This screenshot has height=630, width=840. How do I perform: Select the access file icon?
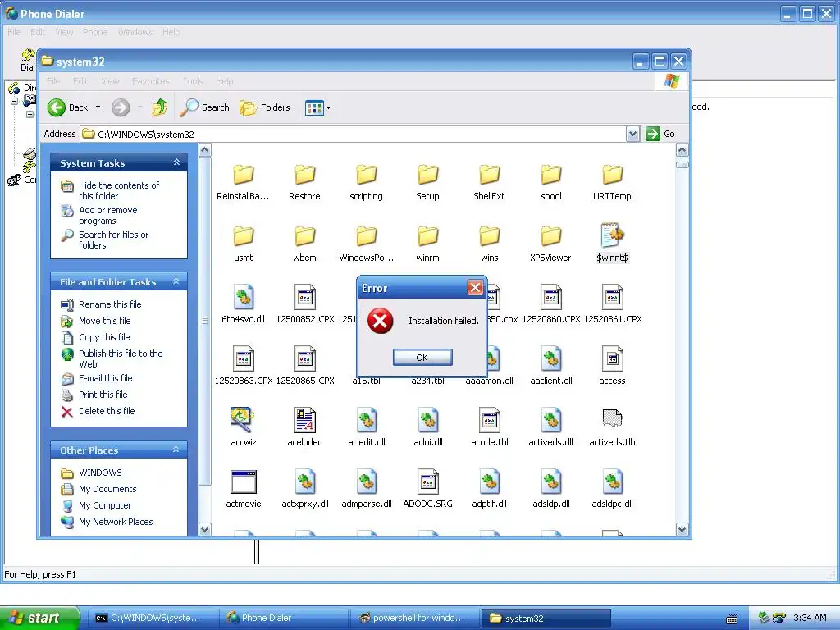[612, 359]
